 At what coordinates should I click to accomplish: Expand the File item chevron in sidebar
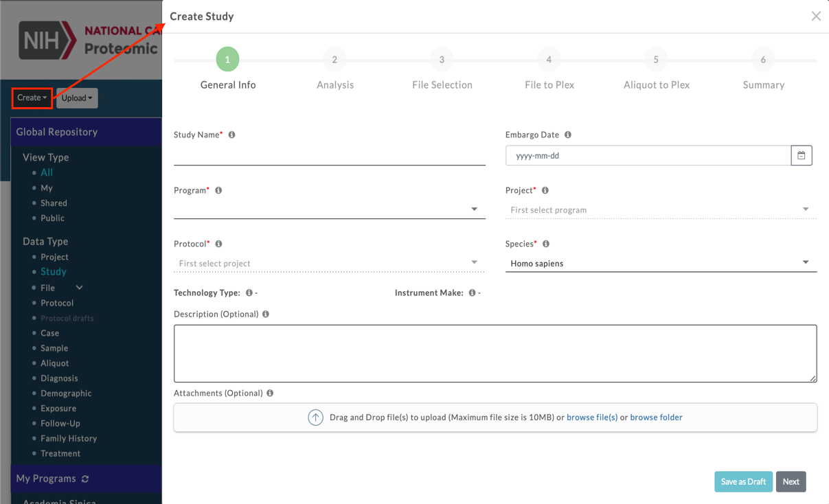(x=79, y=288)
